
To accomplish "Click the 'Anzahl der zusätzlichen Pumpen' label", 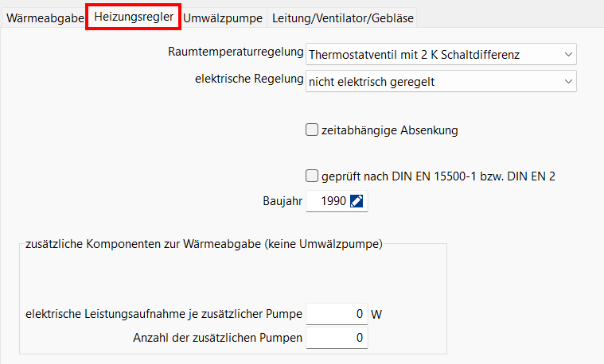I will tap(217, 338).
